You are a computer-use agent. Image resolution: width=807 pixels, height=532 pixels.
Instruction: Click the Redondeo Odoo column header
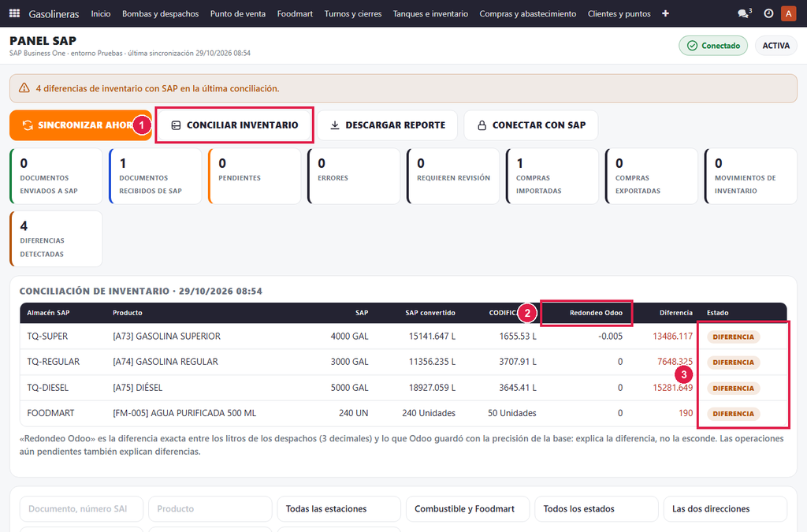tap(596, 313)
